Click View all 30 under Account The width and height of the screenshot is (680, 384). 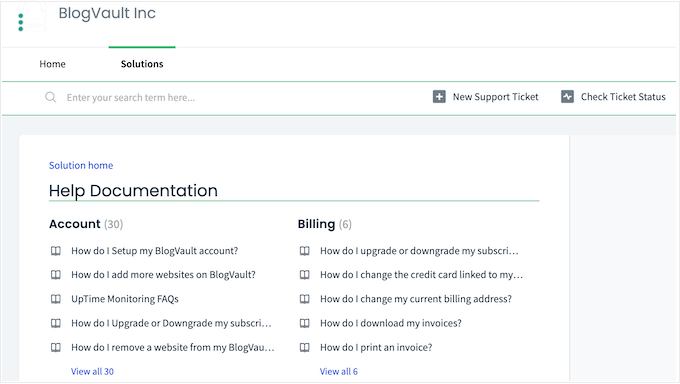(92, 371)
